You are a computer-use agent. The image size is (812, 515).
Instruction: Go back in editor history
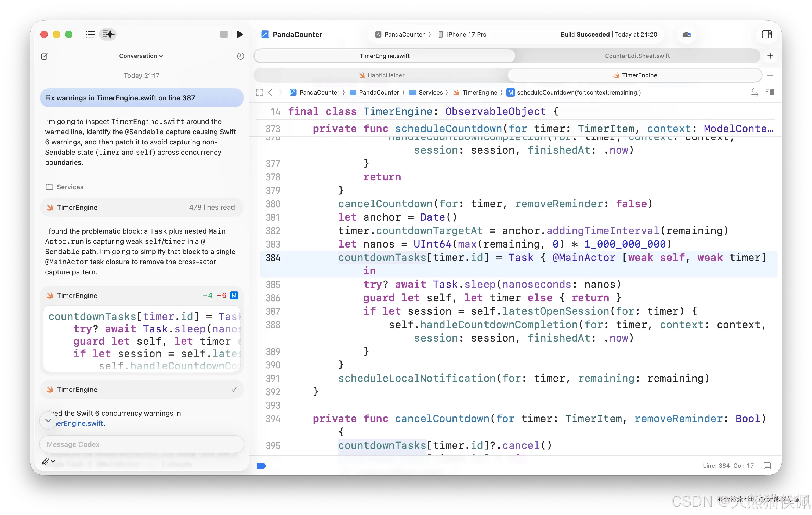[x=270, y=92]
